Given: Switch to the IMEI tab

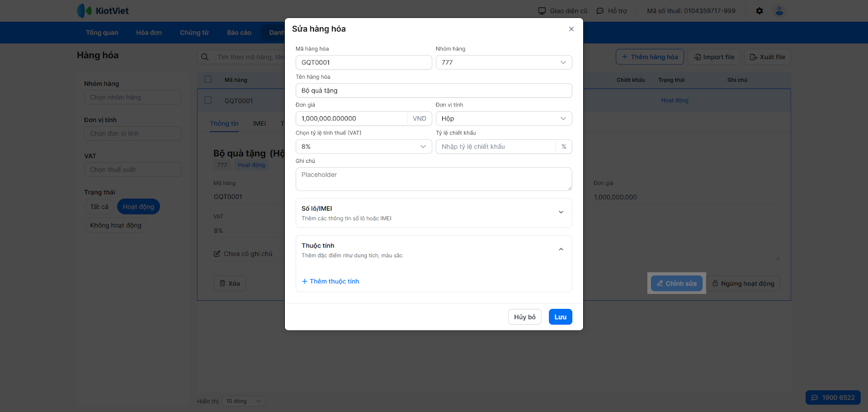Looking at the screenshot, I should click(259, 124).
